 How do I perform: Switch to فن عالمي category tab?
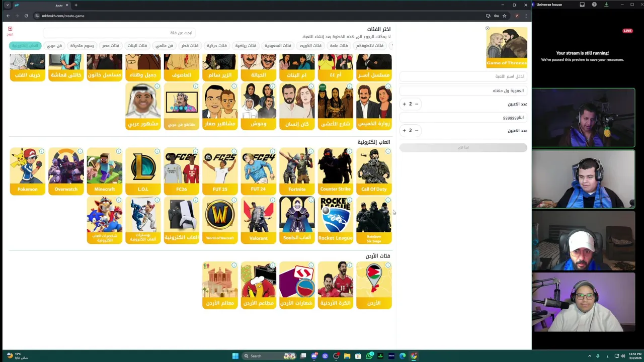(164, 46)
